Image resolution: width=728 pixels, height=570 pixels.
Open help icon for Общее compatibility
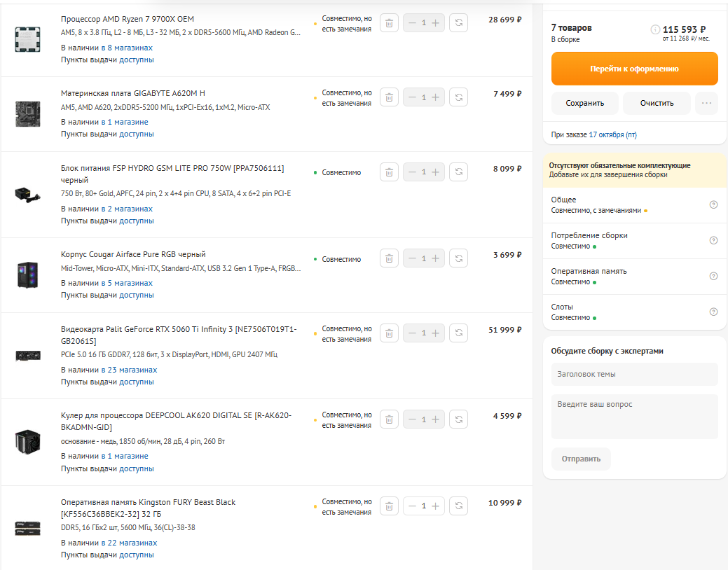tap(713, 204)
